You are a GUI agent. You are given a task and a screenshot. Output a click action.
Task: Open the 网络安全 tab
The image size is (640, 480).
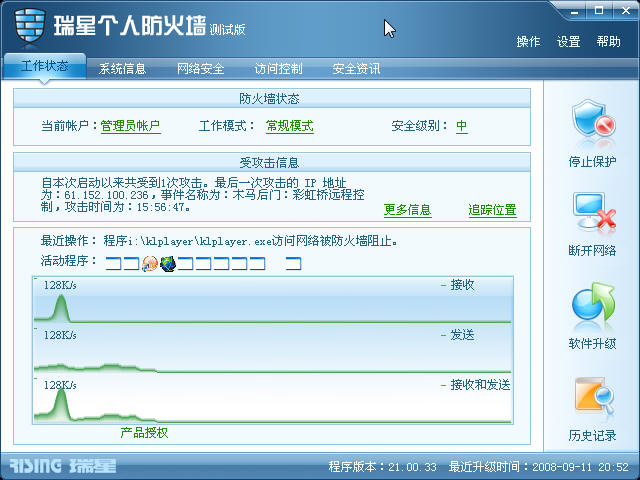point(200,69)
